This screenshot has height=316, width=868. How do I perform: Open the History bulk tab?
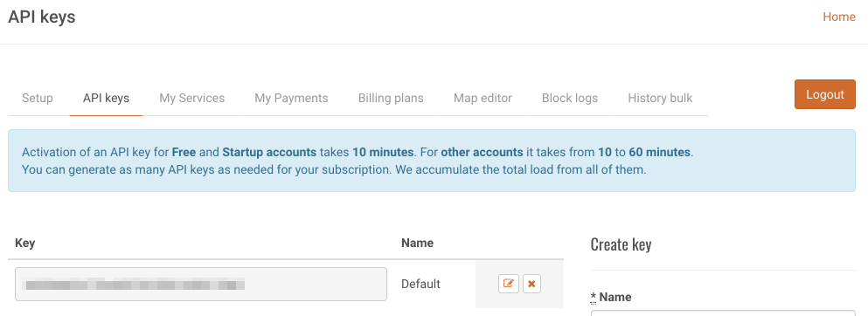coord(660,99)
